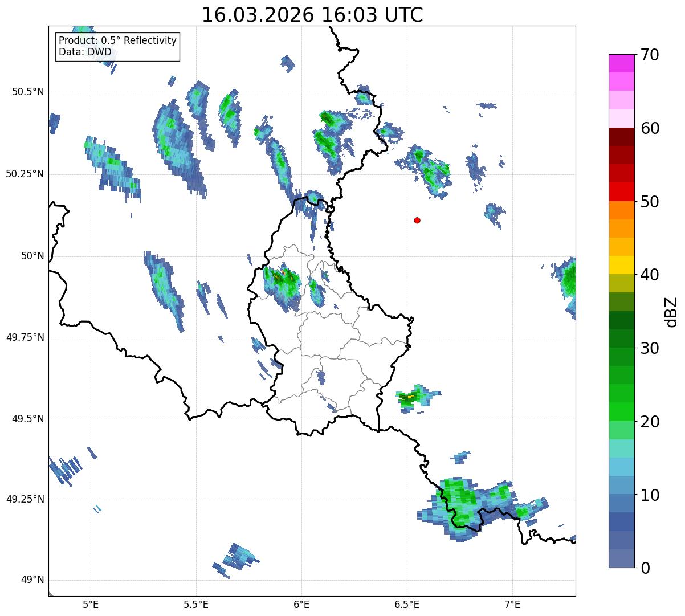This screenshot has height=616, width=685.
Task: Pick the dark maroon colorbar segment below 60
Action: pos(621,137)
